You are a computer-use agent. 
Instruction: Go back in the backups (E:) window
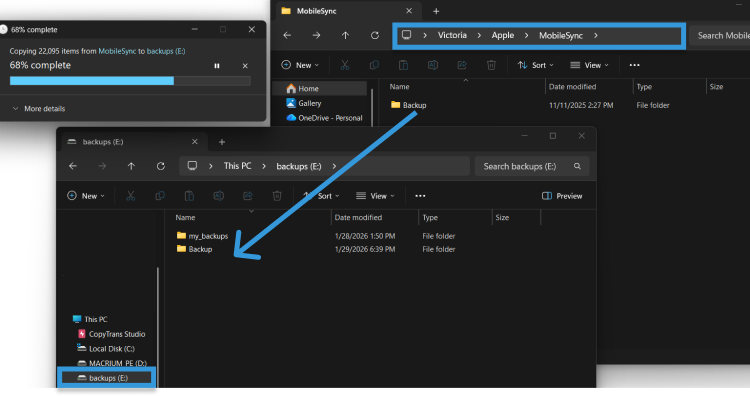coord(73,166)
